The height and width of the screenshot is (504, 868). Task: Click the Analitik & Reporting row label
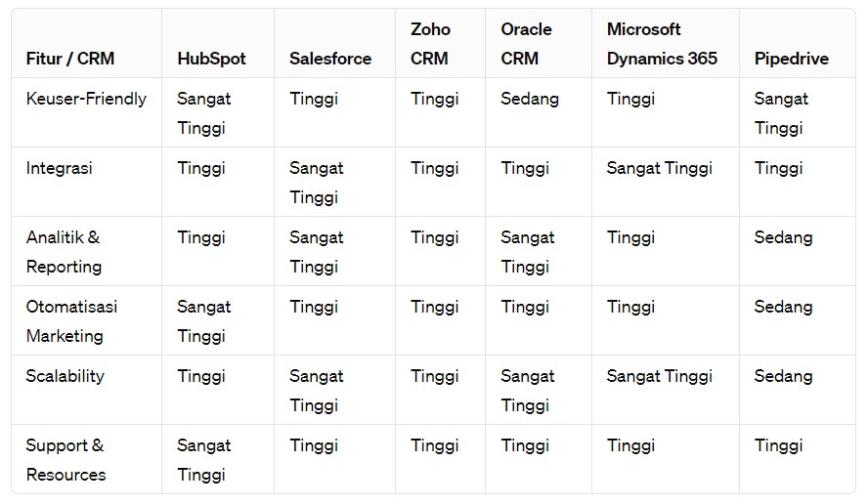[64, 251]
